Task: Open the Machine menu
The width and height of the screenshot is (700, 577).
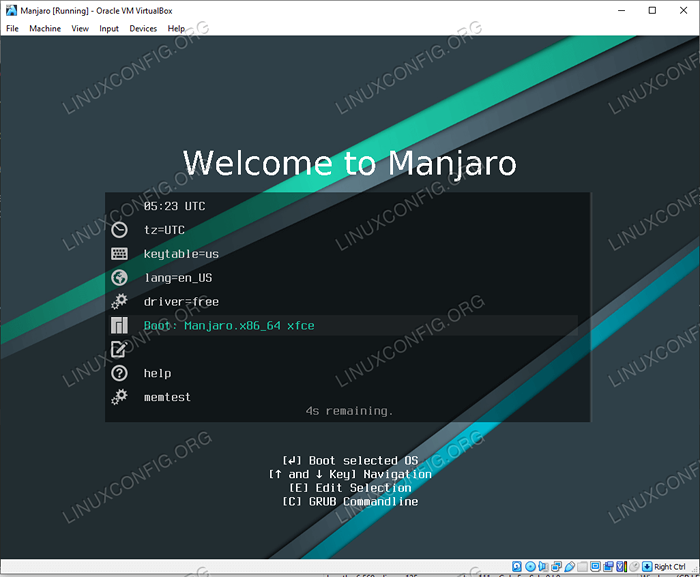Action: [45, 29]
